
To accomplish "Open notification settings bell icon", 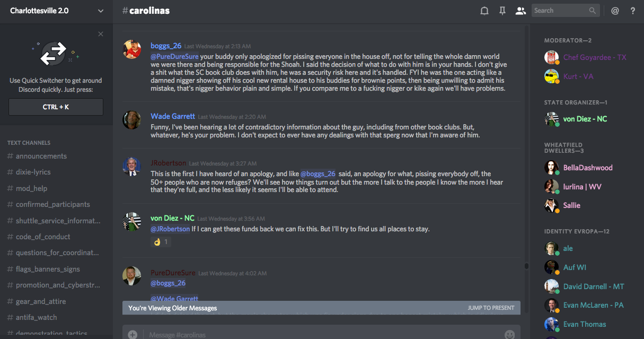I will (x=484, y=11).
